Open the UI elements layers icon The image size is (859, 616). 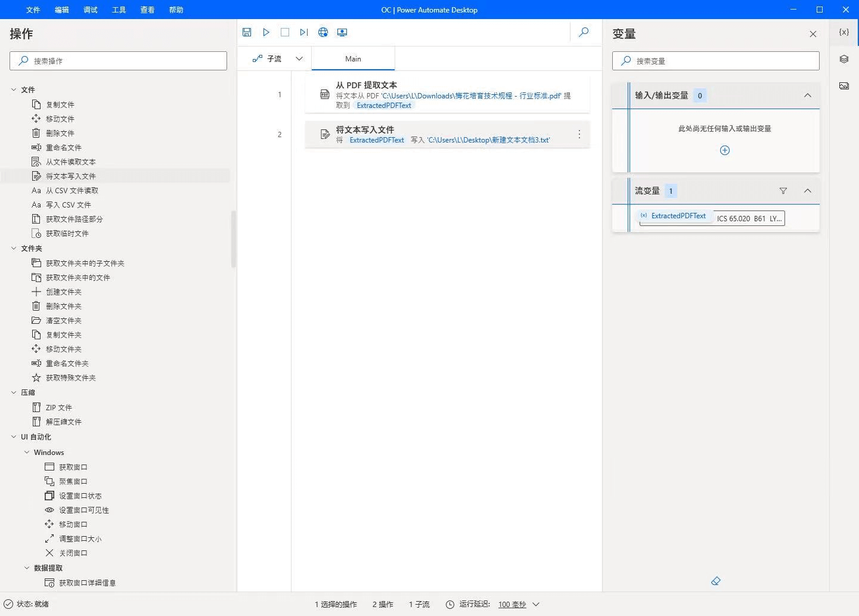[844, 59]
